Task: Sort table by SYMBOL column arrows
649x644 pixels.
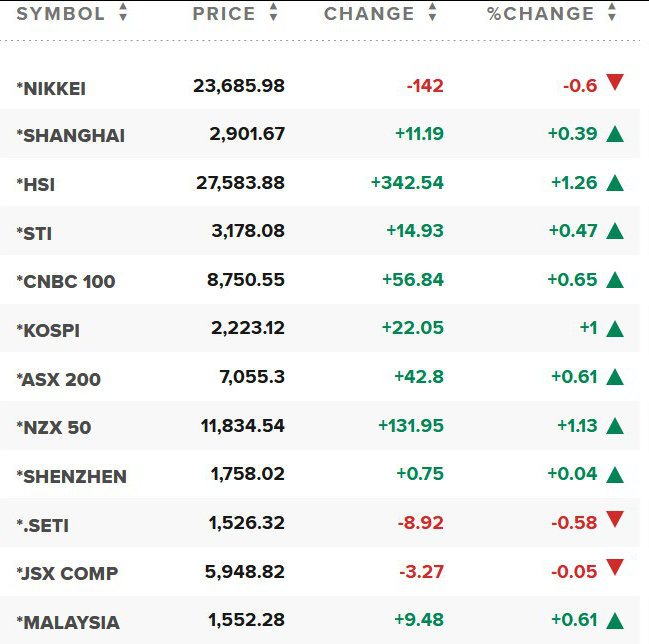Action: [x=123, y=12]
